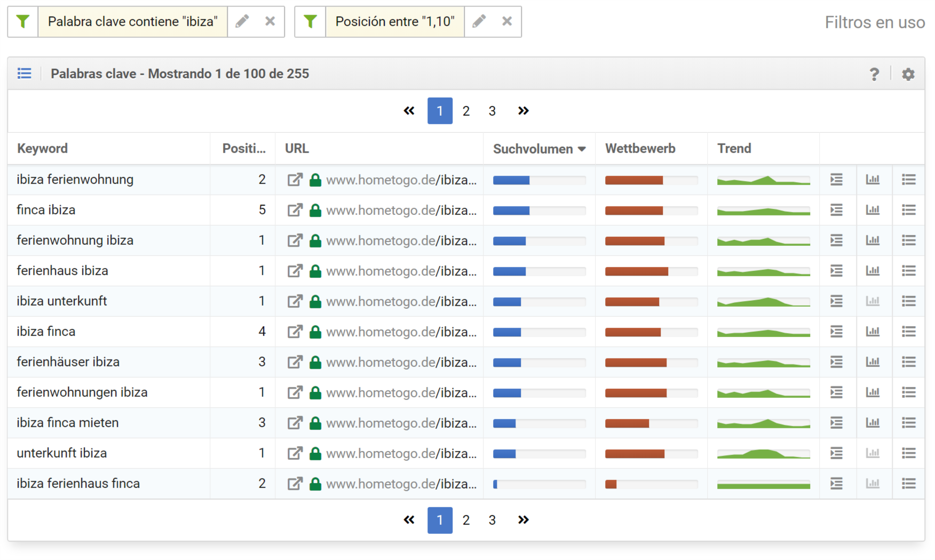This screenshot has width=935, height=560.
Task: Open external link icon for 'ibiza ferienwohnung'
Action: 295,180
